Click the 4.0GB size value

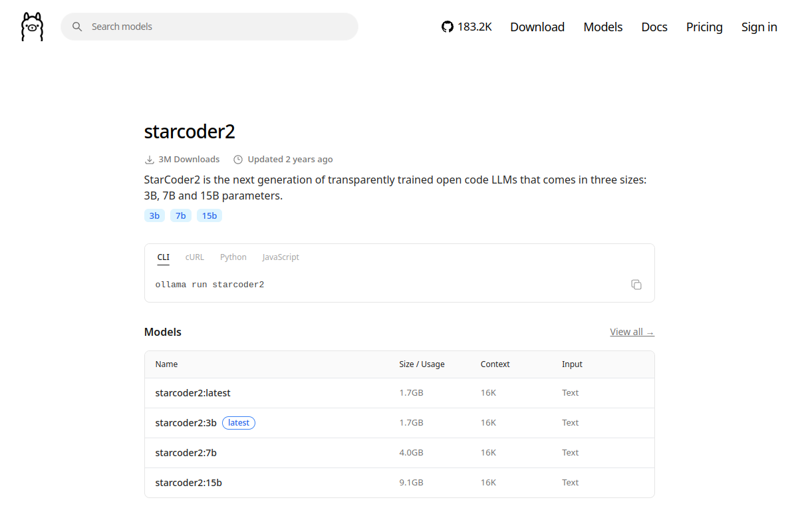(411, 453)
